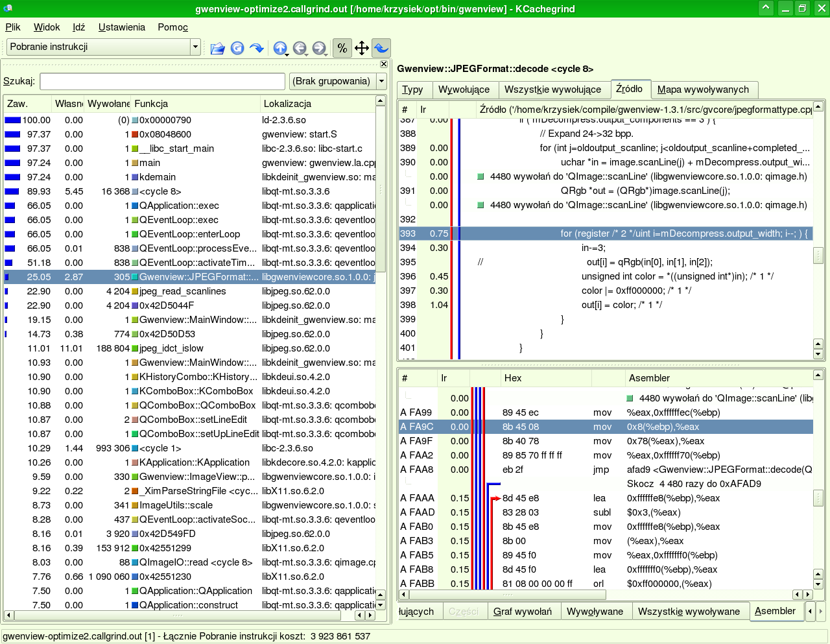Close the function profile dock panel
The height and width of the screenshot is (644, 830).
(x=384, y=64)
